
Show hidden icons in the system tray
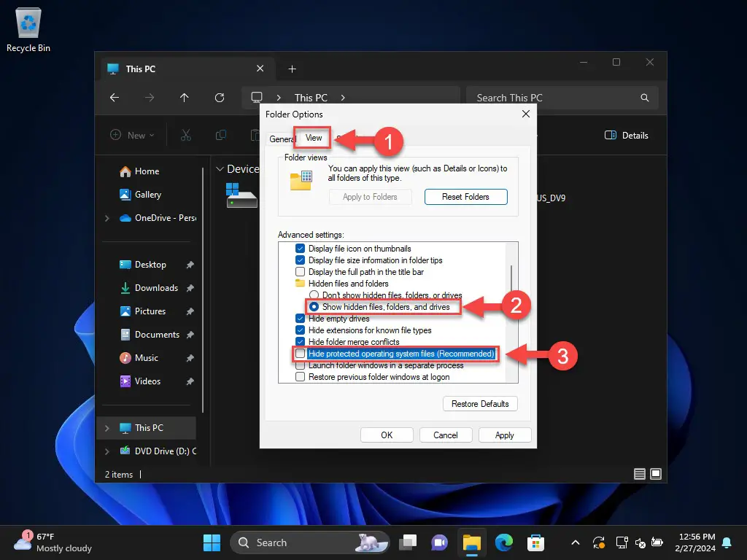click(576, 542)
